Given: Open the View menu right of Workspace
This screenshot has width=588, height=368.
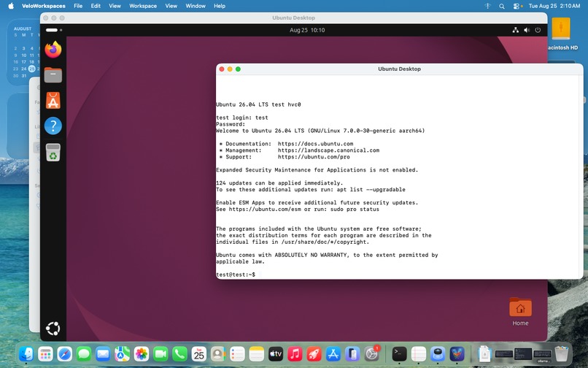Looking at the screenshot, I should (x=171, y=6).
